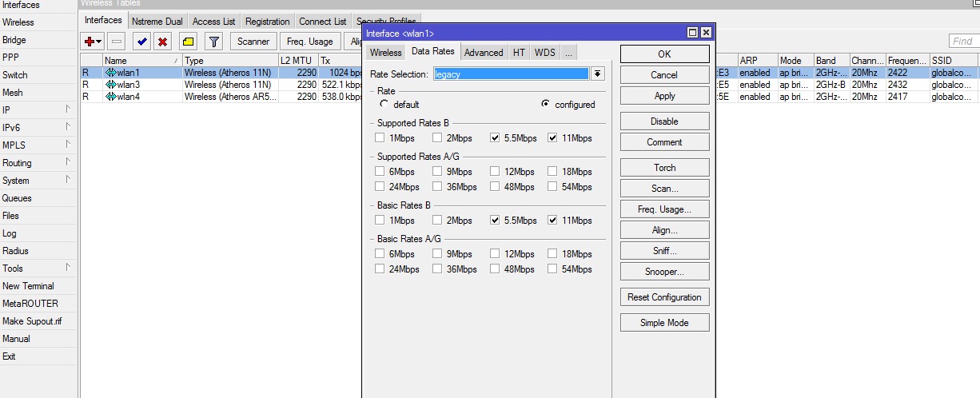Expand the IPv6 submenu

pyautogui.click(x=68, y=127)
